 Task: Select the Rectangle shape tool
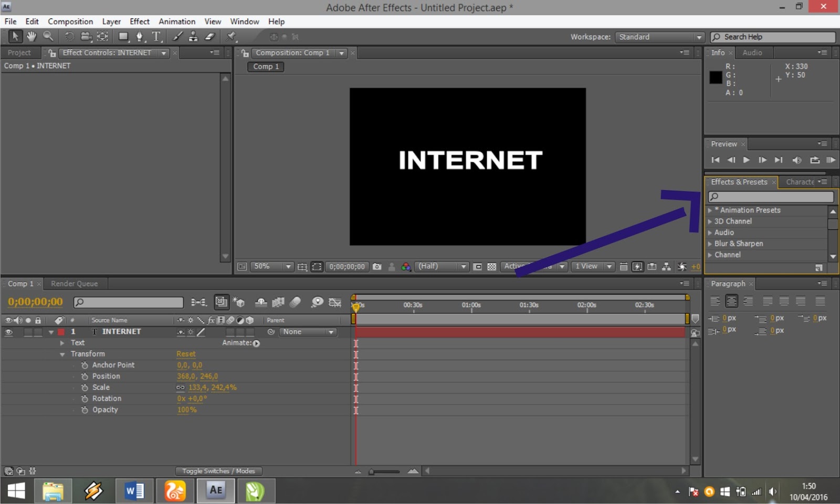pos(123,36)
